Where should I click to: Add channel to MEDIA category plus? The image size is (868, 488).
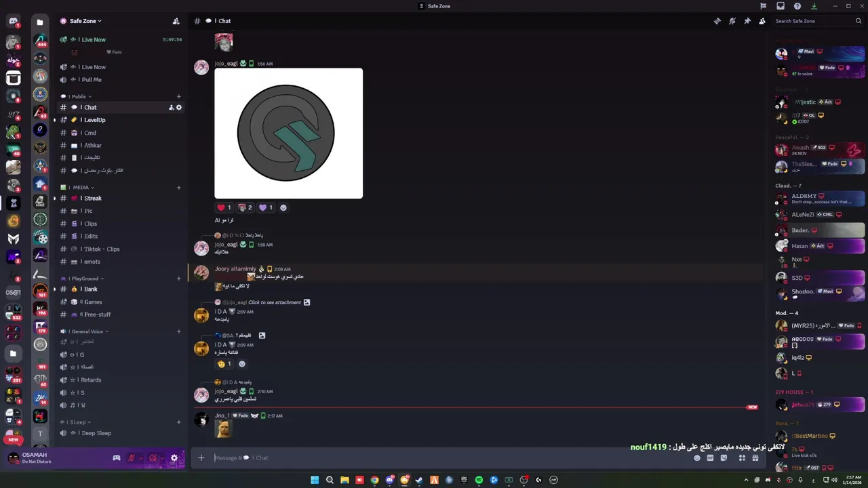coord(179,187)
